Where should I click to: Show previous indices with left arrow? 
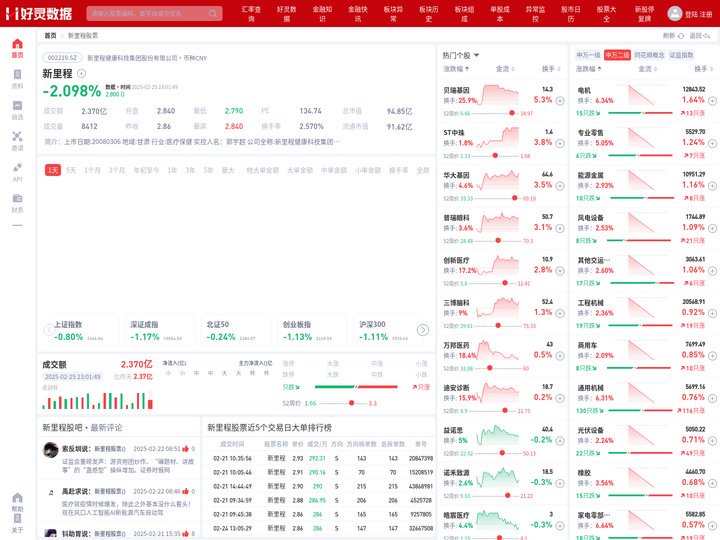click(49, 330)
